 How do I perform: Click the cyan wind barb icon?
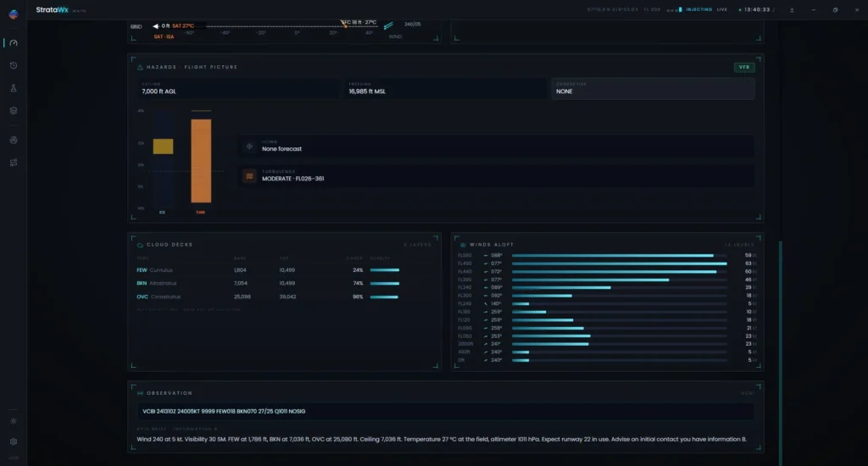[x=388, y=25]
